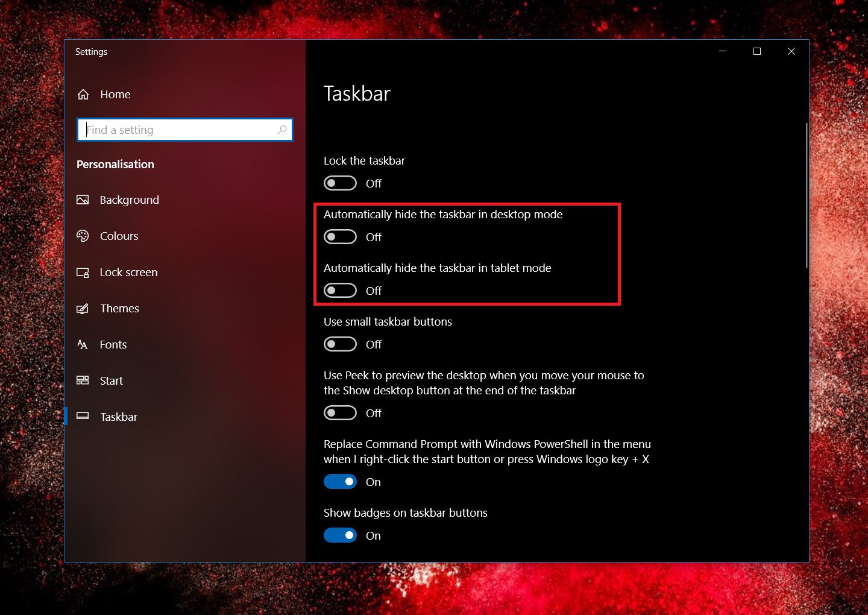The image size is (868, 615).
Task: Select the Taskbar icon in sidebar
Action: 83,417
